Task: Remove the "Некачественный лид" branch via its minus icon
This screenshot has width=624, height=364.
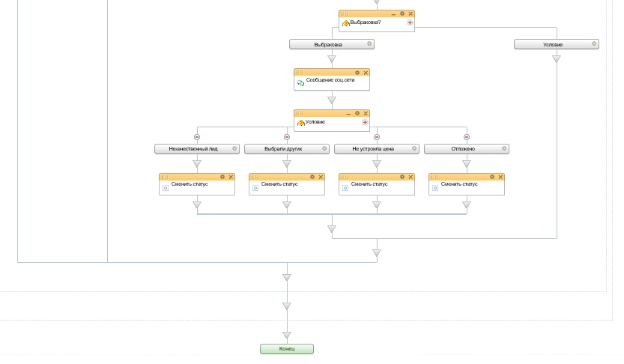Action: pyautogui.click(x=197, y=137)
